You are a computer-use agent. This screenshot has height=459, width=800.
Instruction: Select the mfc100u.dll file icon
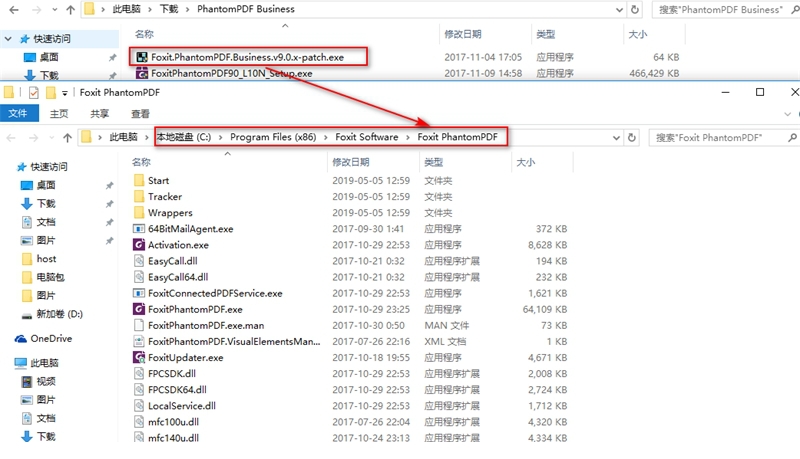(139, 422)
